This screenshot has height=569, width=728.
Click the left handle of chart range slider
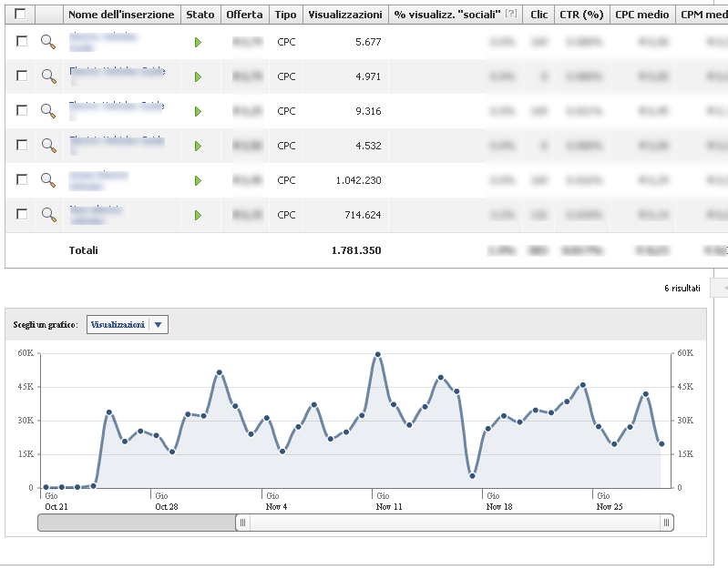[242, 523]
